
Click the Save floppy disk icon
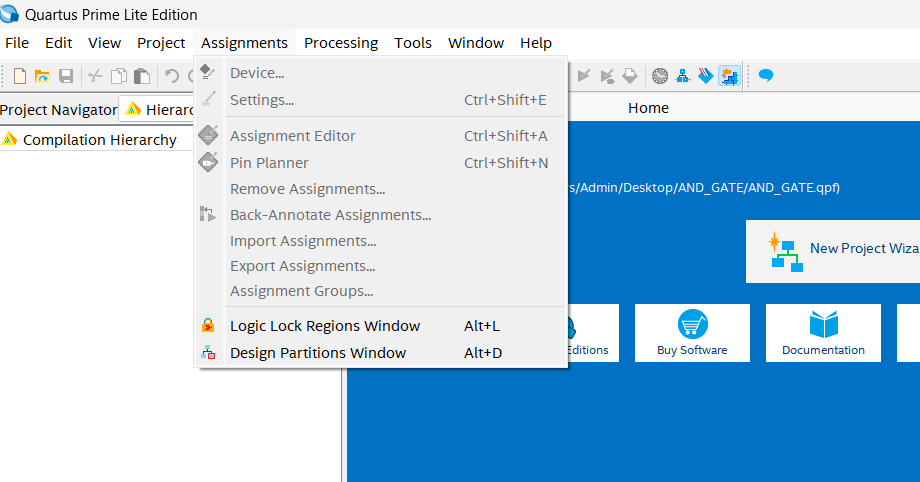(66, 76)
